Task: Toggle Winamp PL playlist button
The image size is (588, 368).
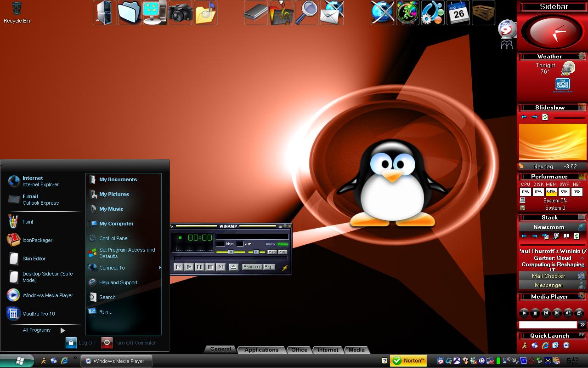Action: coord(283,252)
